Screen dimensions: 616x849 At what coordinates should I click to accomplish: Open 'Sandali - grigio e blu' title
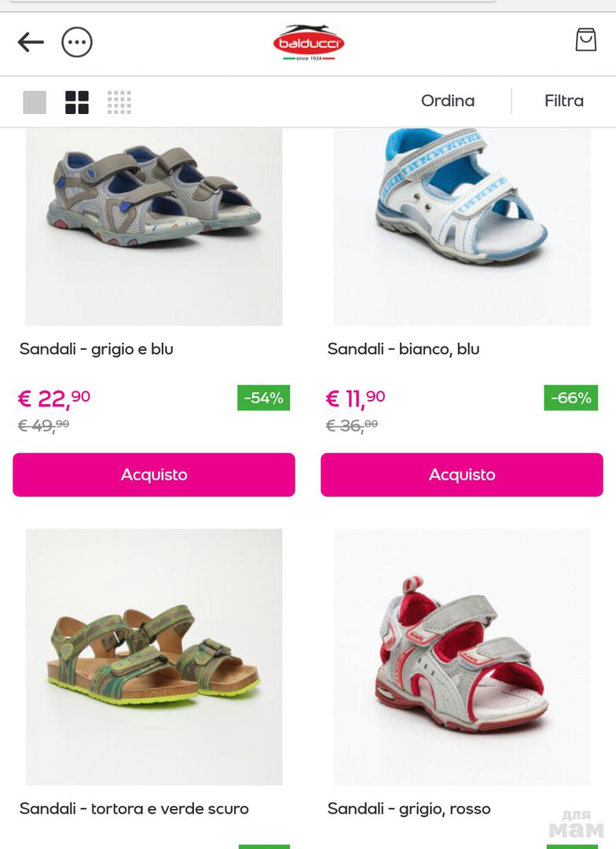97,349
